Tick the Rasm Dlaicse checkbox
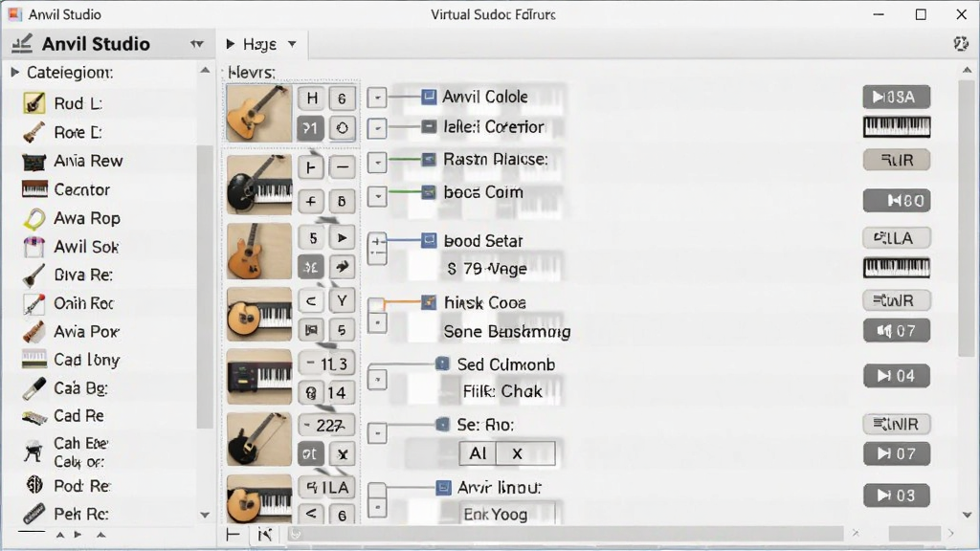Image resolution: width=980 pixels, height=551 pixels. 429,160
